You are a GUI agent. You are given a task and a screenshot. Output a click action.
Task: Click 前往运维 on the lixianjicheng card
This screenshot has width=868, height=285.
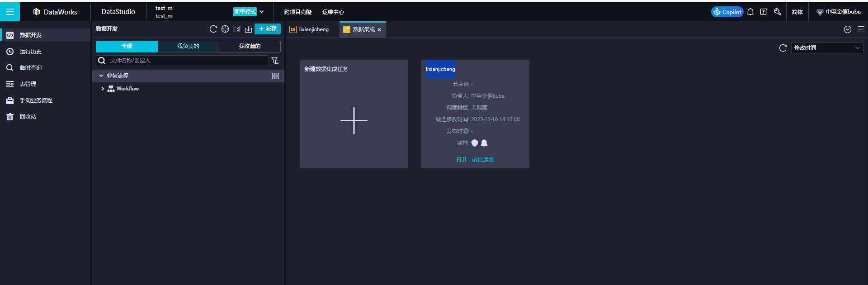point(483,160)
